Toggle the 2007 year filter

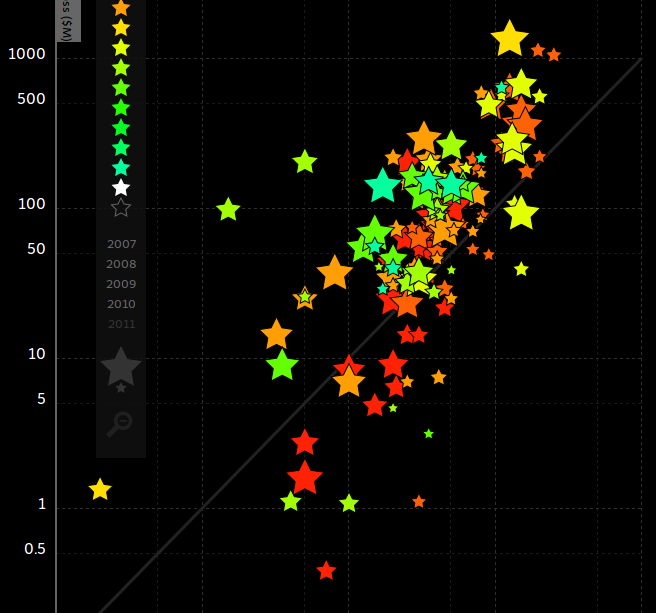(x=121, y=244)
